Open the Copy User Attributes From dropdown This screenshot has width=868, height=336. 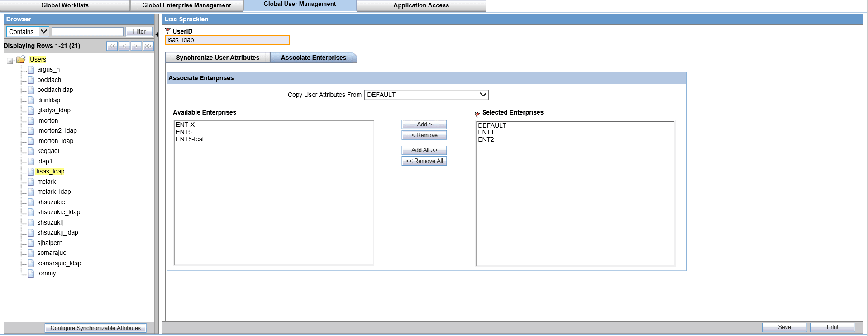(x=426, y=95)
